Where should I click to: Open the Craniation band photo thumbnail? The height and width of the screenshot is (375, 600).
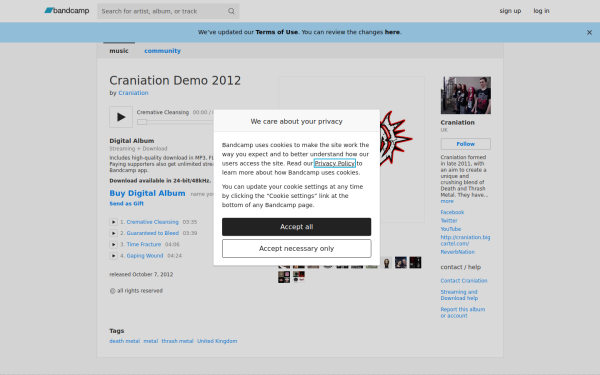tap(466, 95)
